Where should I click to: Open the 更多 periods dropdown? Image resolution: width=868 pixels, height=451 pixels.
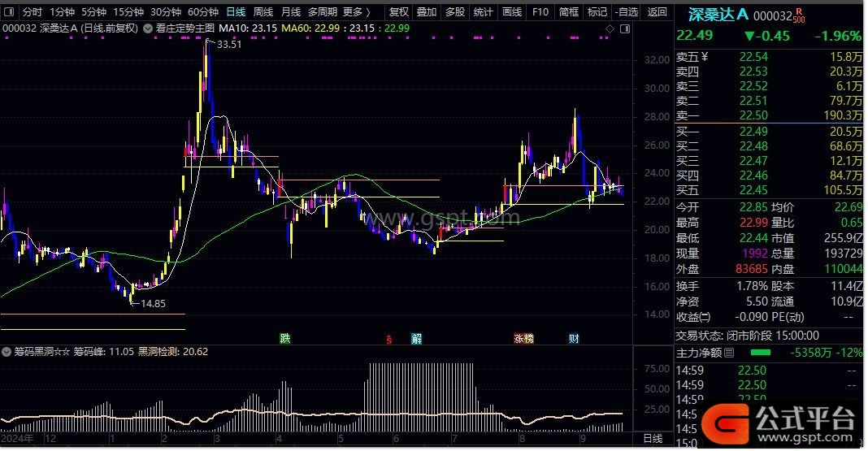(357, 12)
